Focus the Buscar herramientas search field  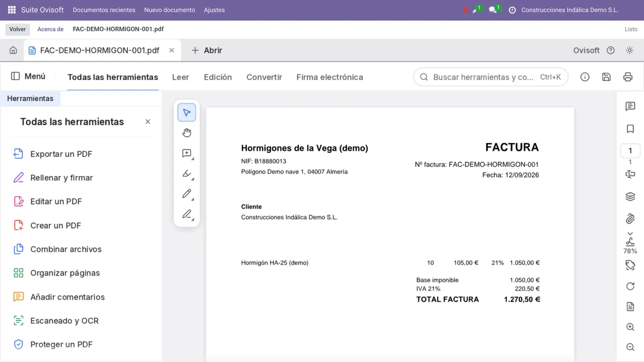point(491,77)
